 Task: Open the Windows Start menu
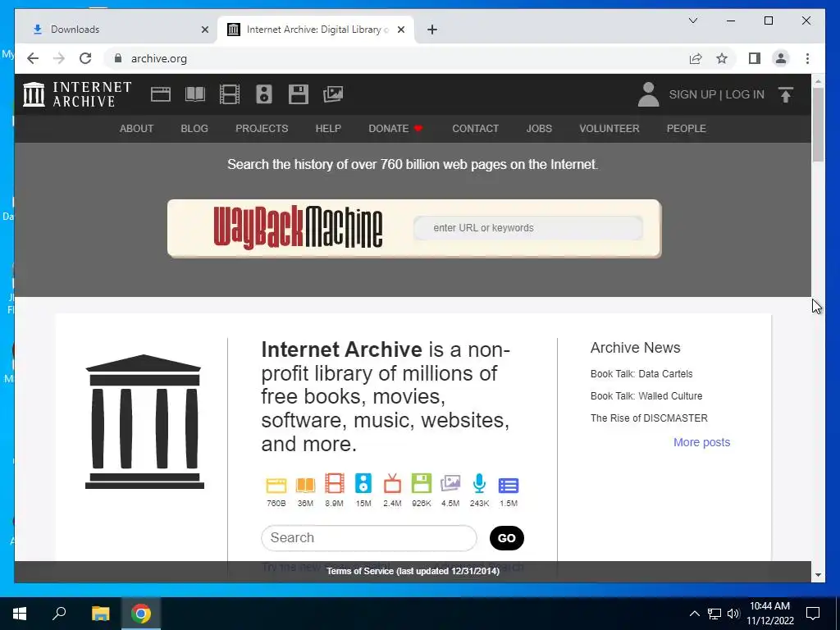(x=20, y=614)
